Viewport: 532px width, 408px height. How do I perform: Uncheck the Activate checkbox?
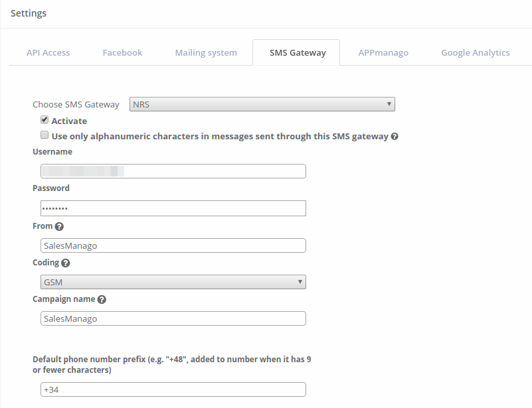coord(44,120)
